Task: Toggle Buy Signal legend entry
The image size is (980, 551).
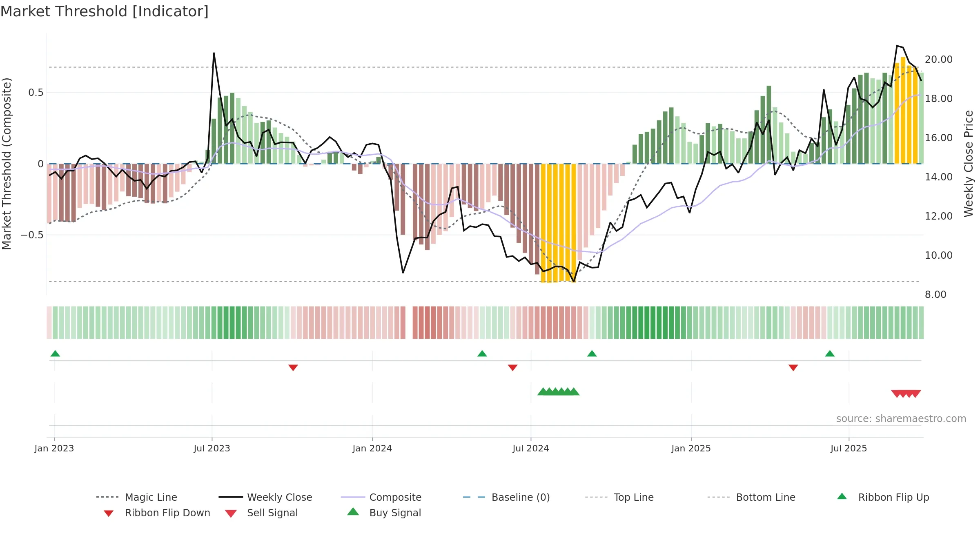Action: pyautogui.click(x=384, y=513)
